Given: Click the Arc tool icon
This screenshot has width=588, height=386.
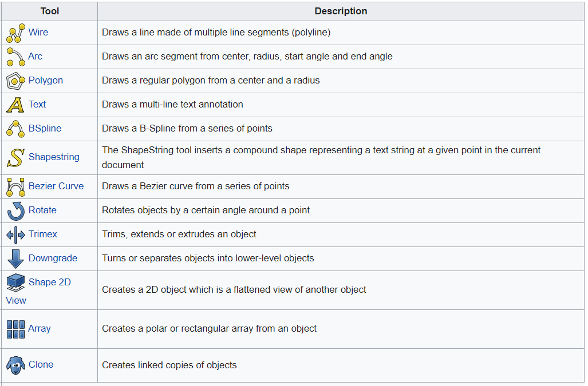Looking at the screenshot, I should point(15,57).
